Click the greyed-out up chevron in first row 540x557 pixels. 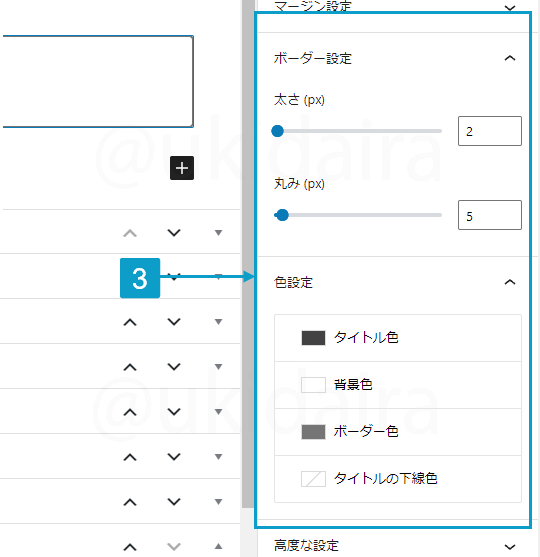click(130, 233)
